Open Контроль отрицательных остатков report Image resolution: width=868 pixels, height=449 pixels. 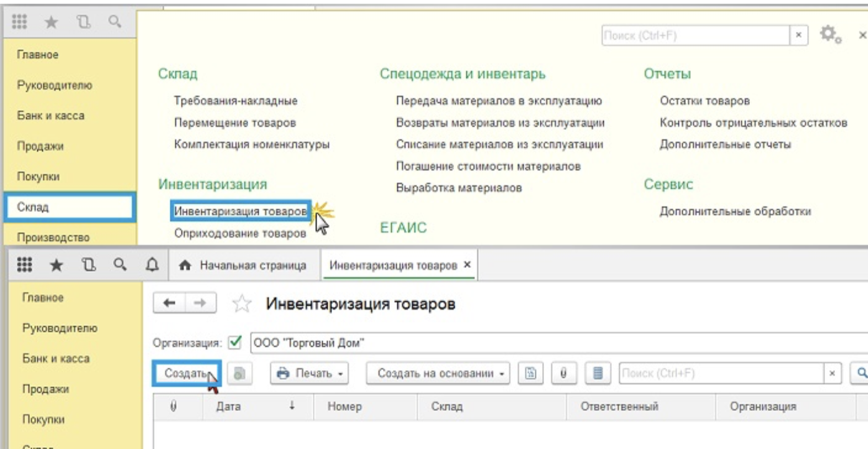tap(753, 123)
